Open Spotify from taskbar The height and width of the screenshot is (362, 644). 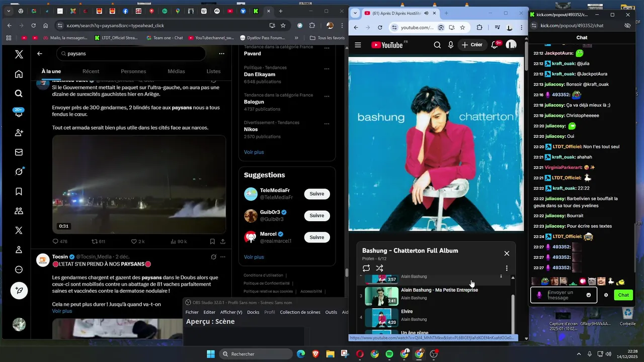point(389,354)
